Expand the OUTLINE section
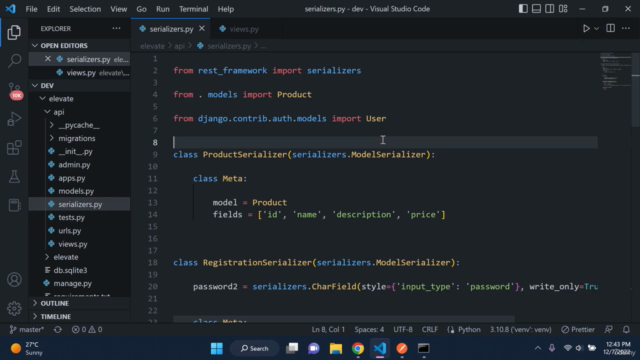Viewport: 640px width, 360px height. (79, 303)
